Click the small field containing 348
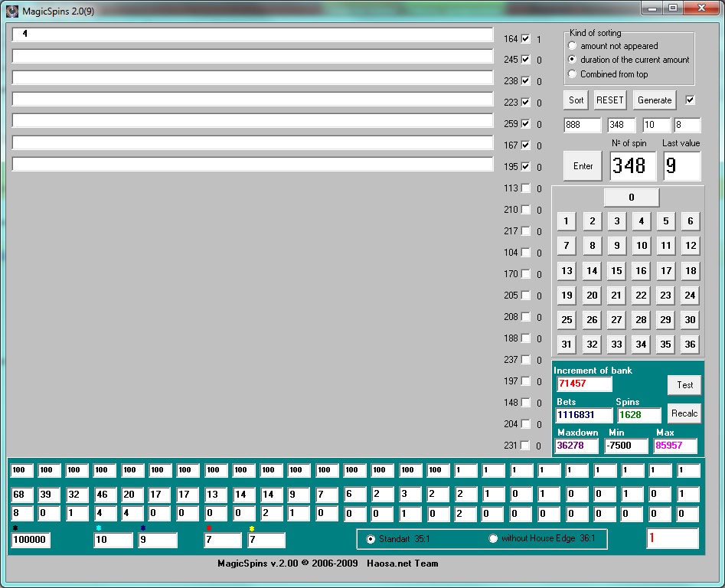Viewport: 725px width, 588px height. (622, 125)
